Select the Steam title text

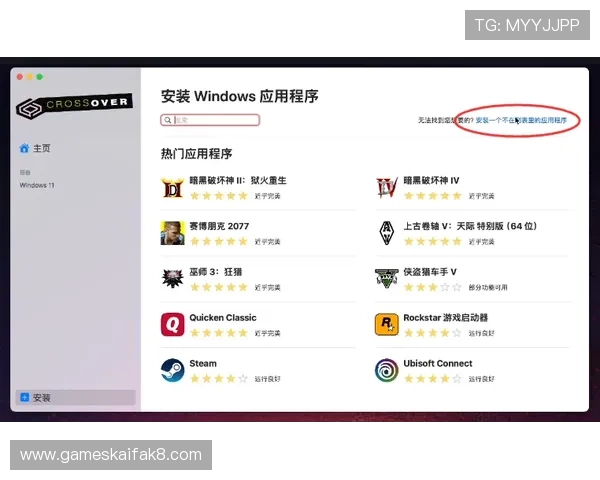coord(203,363)
